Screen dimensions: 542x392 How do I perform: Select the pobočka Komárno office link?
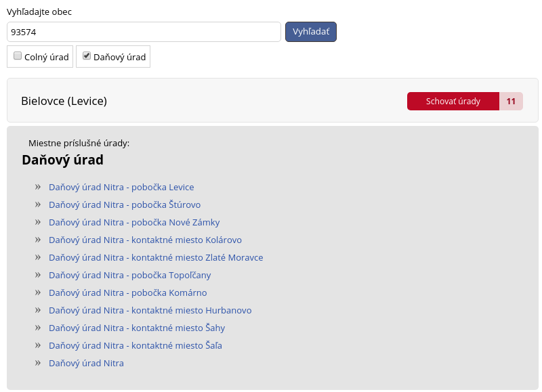(x=128, y=292)
